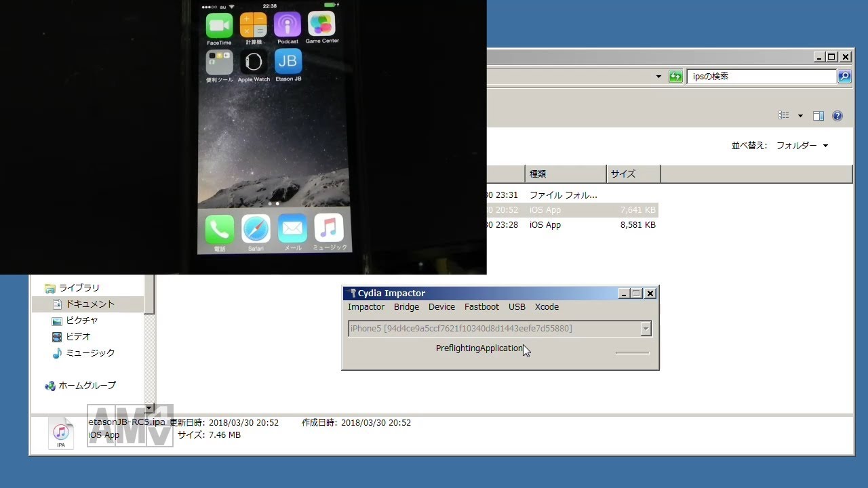
Task: Close the Cydia Impactor window
Action: [650, 293]
